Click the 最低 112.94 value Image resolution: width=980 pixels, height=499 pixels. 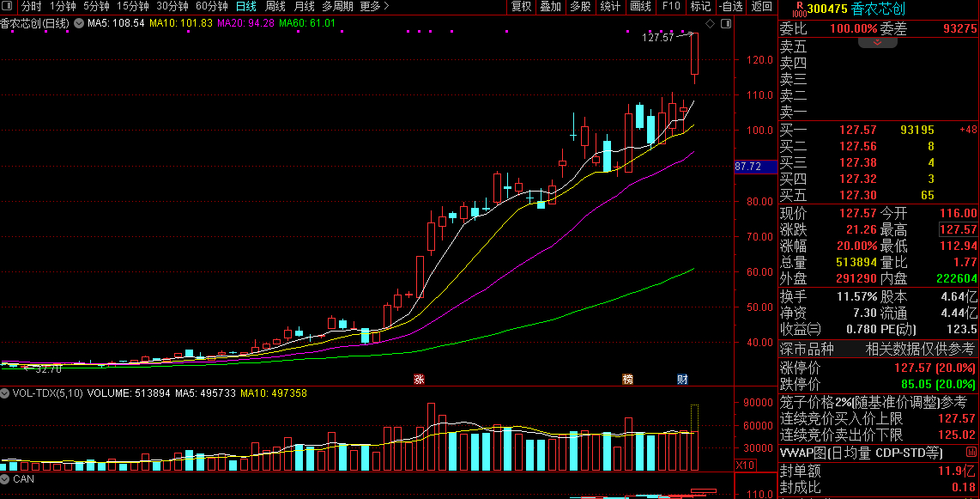point(959,246)
